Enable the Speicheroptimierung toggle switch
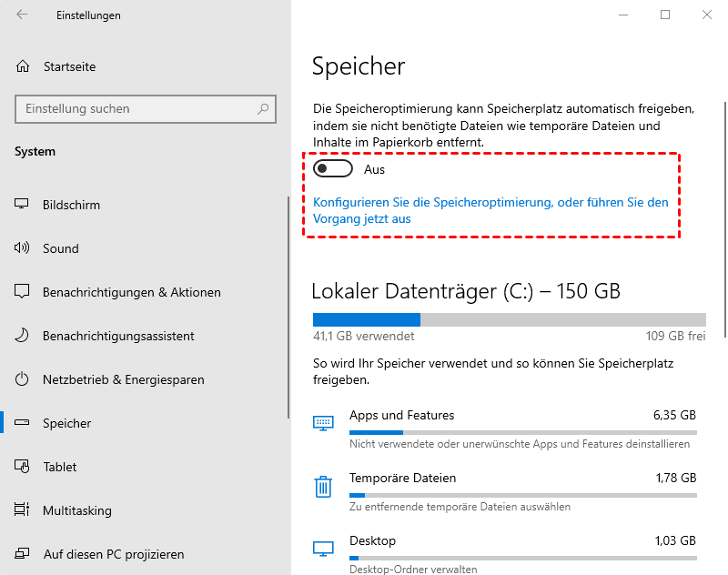Viewport: 728px width, 575px height. coord(332,169)
